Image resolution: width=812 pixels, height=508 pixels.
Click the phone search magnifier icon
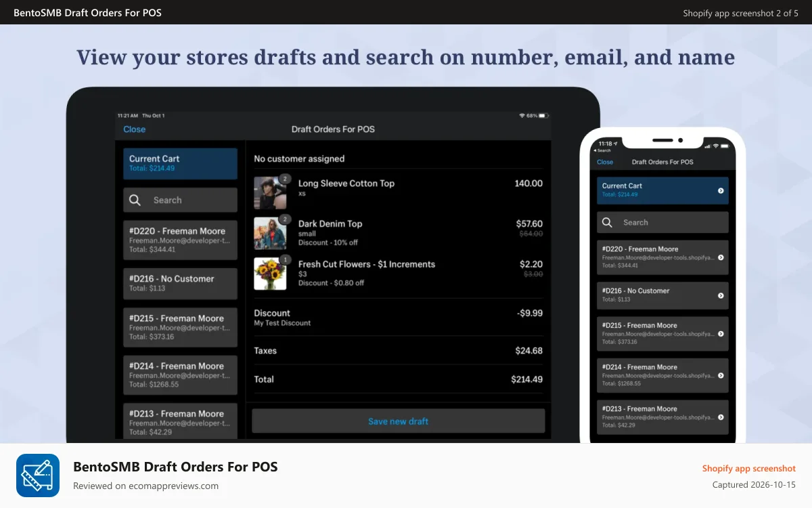(x=607, y=222)
